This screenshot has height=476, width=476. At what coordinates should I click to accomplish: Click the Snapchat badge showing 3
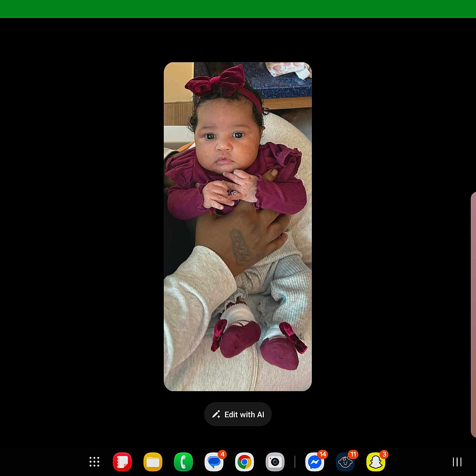pyautogui.click(x=384, y=454)
